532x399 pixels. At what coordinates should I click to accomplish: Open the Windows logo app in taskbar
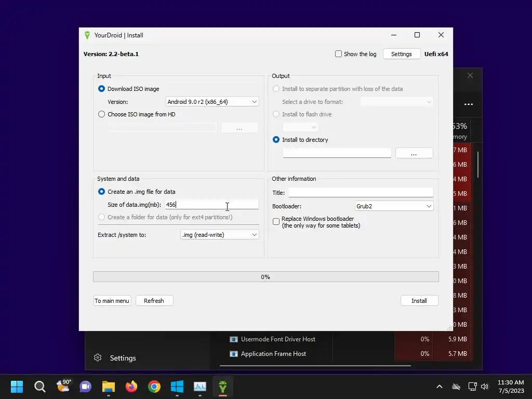177,387
